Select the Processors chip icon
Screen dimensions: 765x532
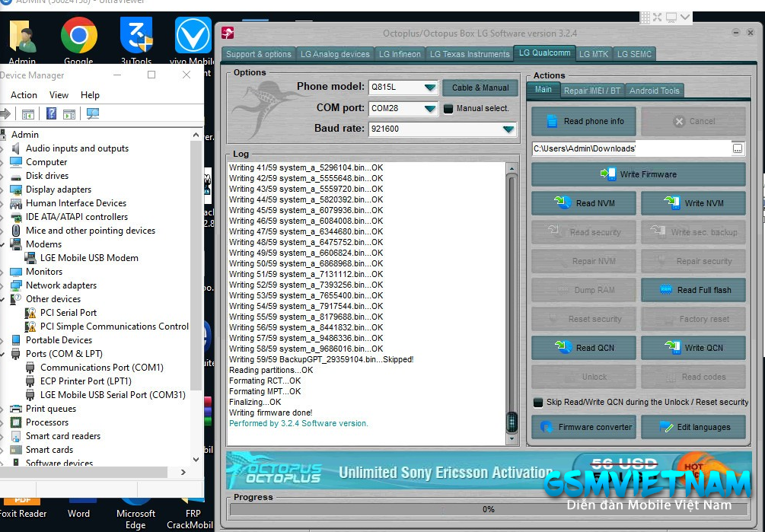tap(16, 422)
